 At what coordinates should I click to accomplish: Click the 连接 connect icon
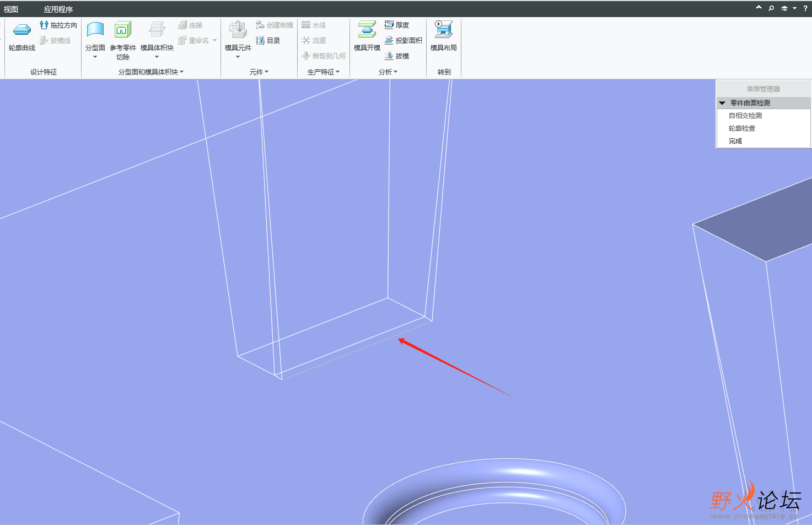182,25
